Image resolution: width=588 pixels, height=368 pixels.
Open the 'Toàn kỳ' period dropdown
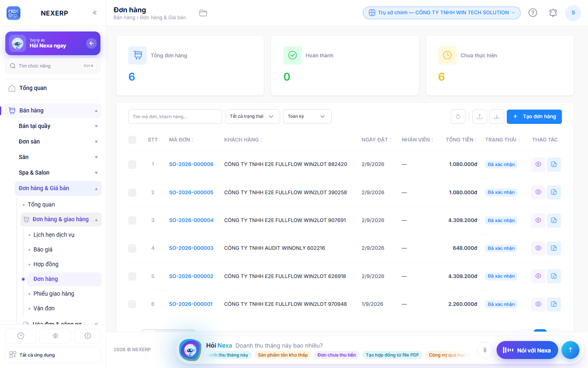[307, 117]
